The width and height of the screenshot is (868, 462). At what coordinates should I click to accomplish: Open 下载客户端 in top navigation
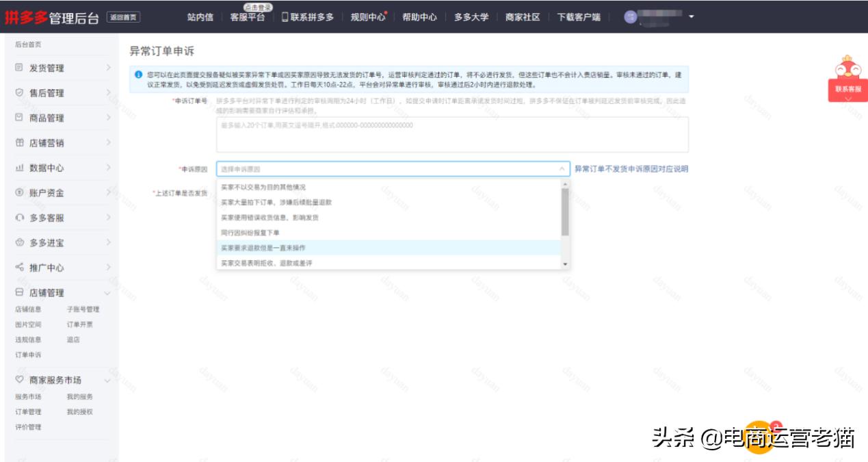579,17
